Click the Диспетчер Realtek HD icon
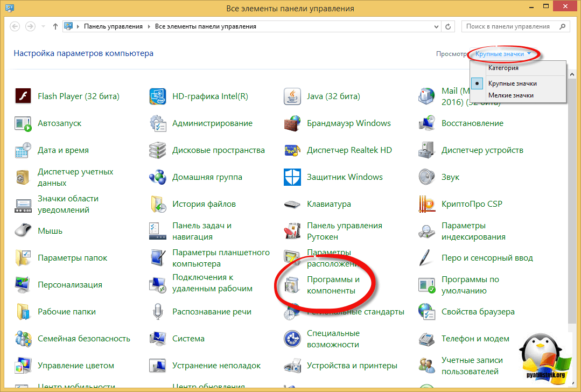581x392 pixels. click(292, 150)
